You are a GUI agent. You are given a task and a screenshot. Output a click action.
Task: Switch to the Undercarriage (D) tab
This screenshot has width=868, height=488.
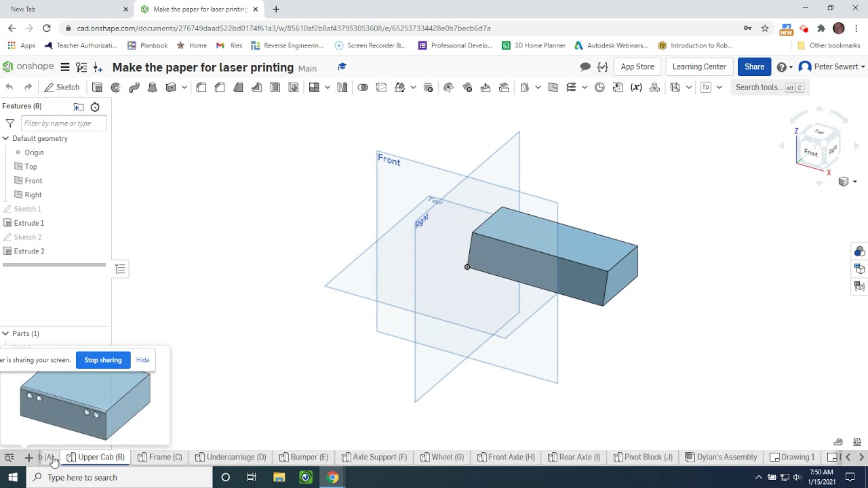click(x=231, y=457)
